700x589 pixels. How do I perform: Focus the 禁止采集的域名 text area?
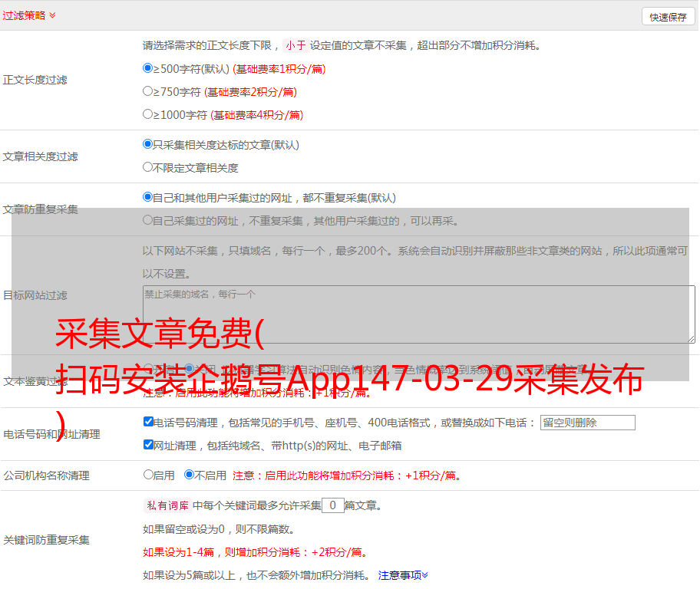(x=419, y=314)
